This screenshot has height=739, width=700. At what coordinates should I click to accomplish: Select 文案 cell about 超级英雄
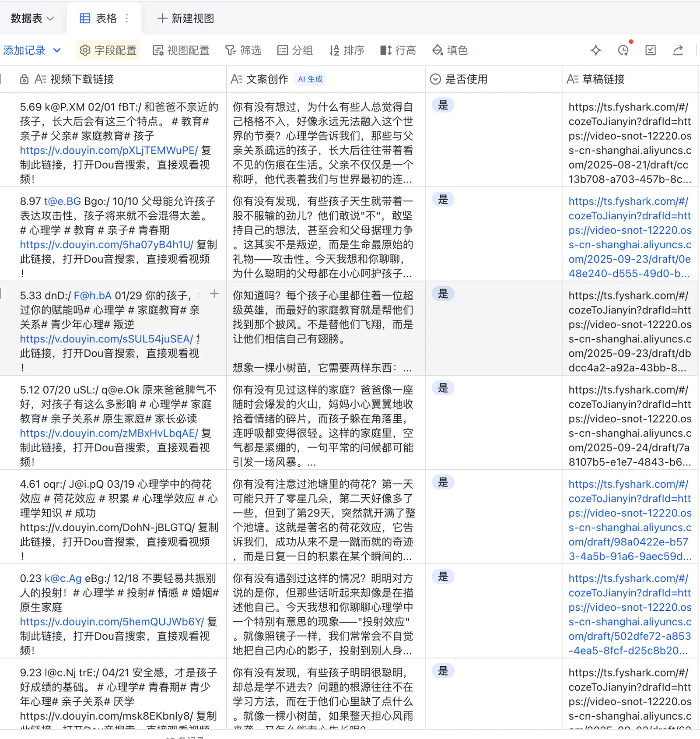(x=325, y=328)
